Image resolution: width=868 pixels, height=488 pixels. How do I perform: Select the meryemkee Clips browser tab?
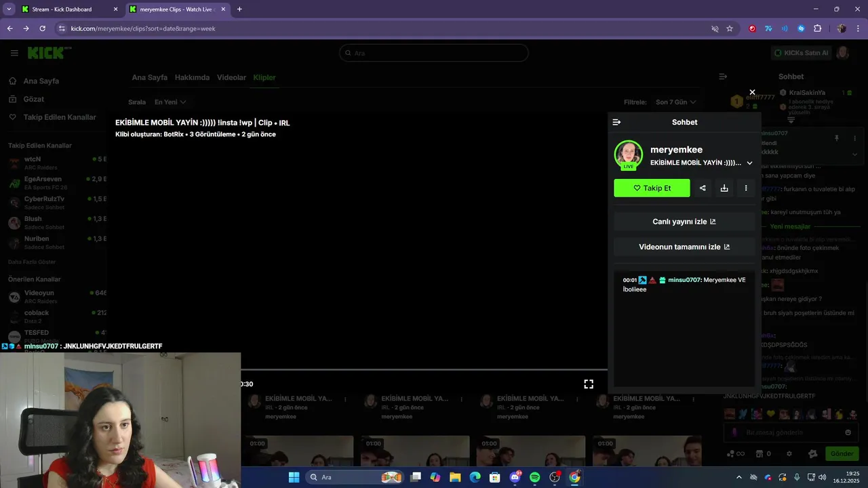[x=178, y=9]
